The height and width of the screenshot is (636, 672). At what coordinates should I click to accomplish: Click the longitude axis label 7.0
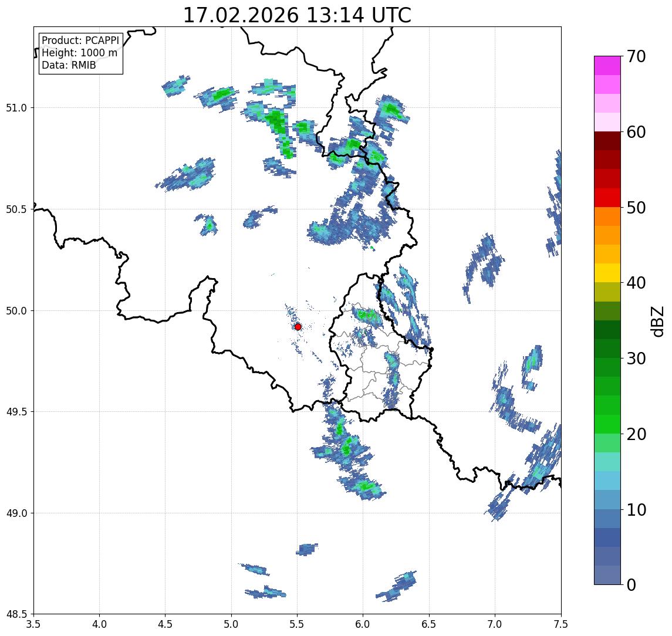495,624
